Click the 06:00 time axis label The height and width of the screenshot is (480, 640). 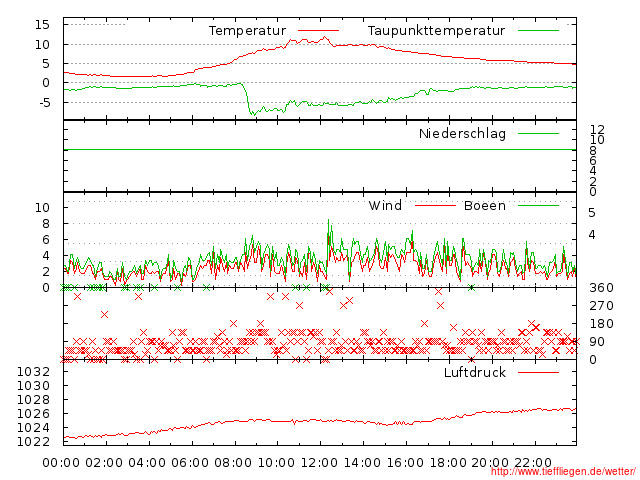tap(190, 463)
